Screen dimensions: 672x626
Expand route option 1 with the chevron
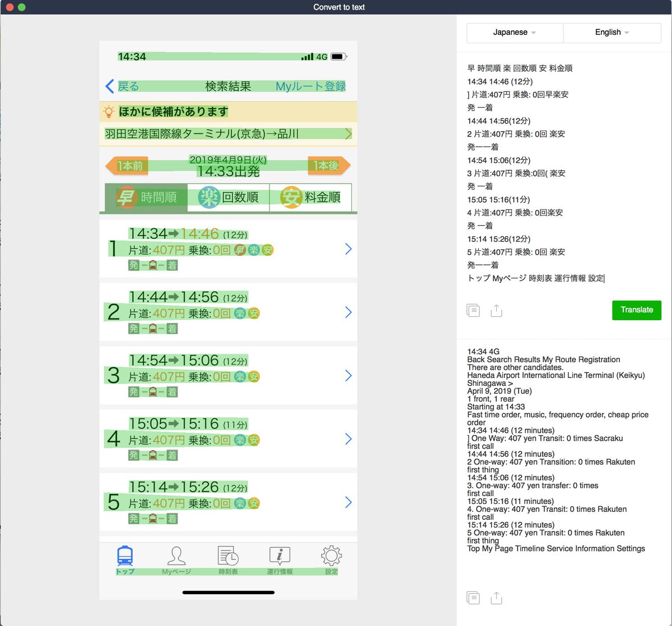tap(348, 249)
